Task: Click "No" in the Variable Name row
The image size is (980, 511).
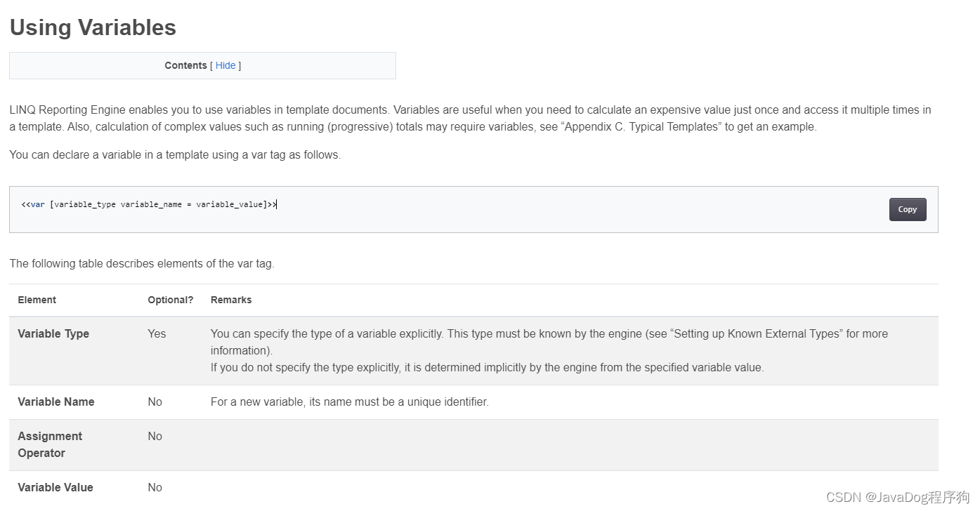Action: click(x=155, y=401)
